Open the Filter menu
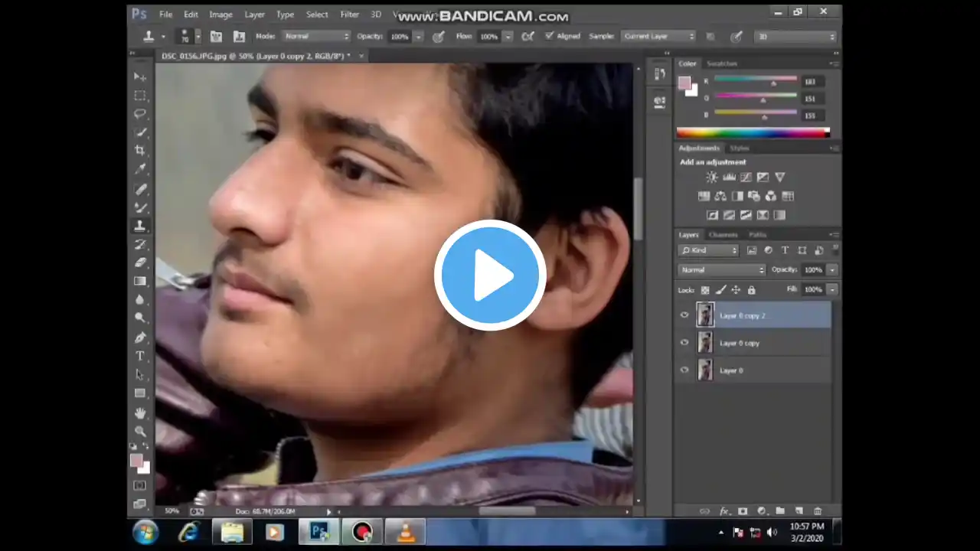The image size is (980, 551). click(x=349, y=15)
